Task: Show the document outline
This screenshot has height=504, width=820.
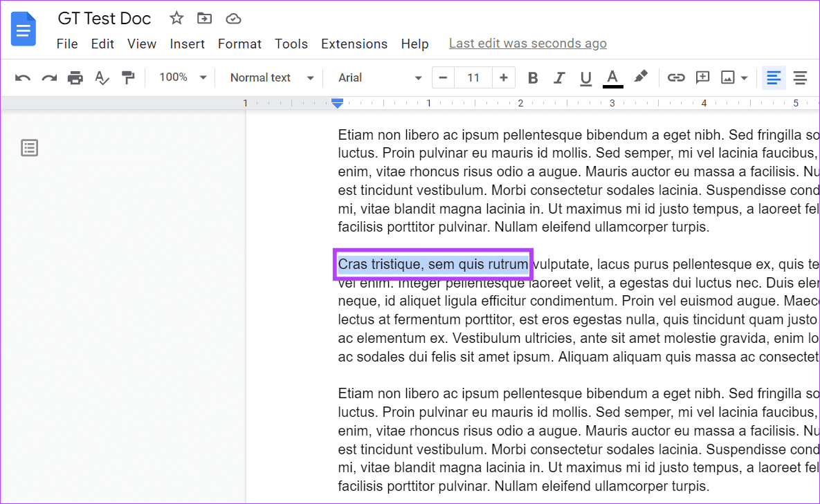Action: 29,148
